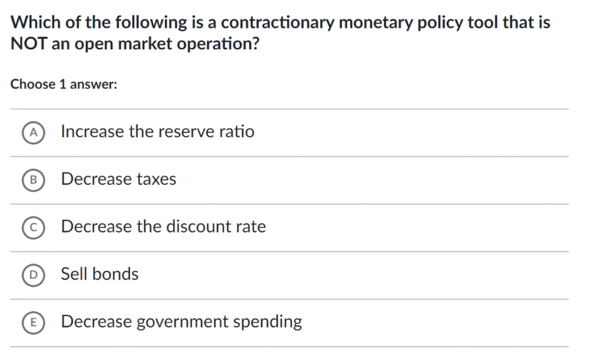Click the question's first line starting 'Which'
Screen dimensions: 616x364
coord(280,23)
